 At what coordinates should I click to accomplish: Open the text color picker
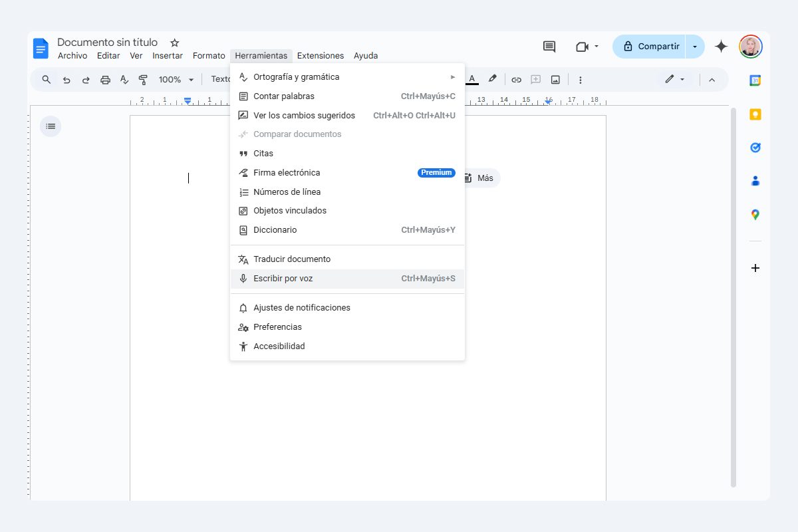click(471, 79)
